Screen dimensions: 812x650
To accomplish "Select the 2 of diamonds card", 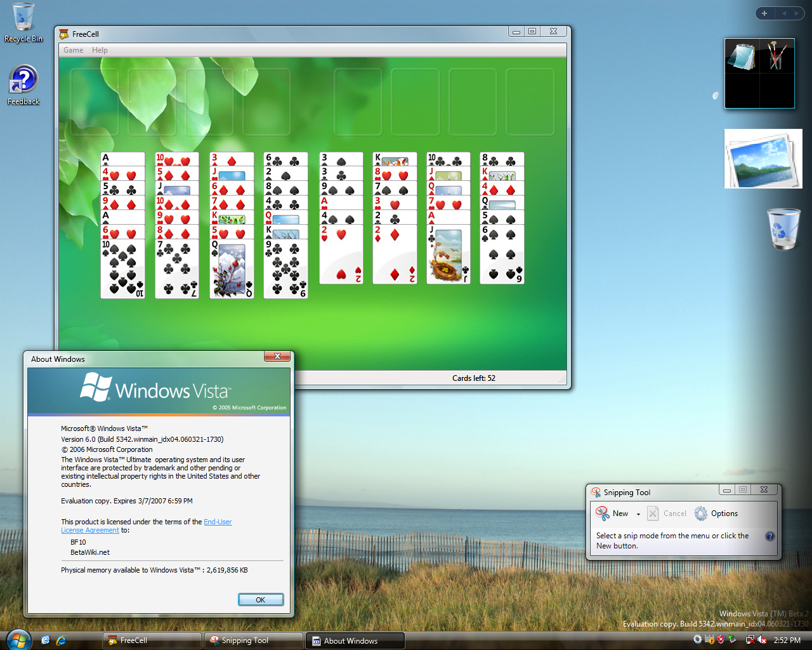I will tap(395, 254).
